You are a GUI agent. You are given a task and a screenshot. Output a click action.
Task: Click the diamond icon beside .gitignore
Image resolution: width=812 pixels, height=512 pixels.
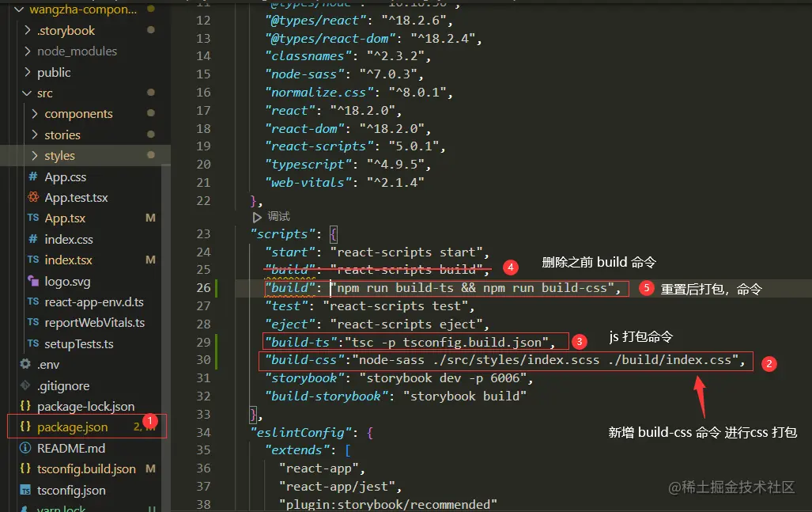[25, 385]
